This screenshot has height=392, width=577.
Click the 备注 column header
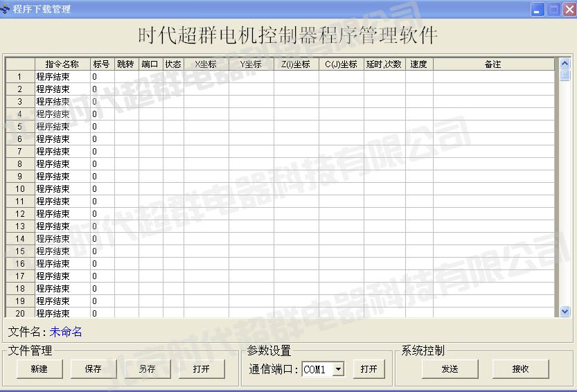coord(492,64)
